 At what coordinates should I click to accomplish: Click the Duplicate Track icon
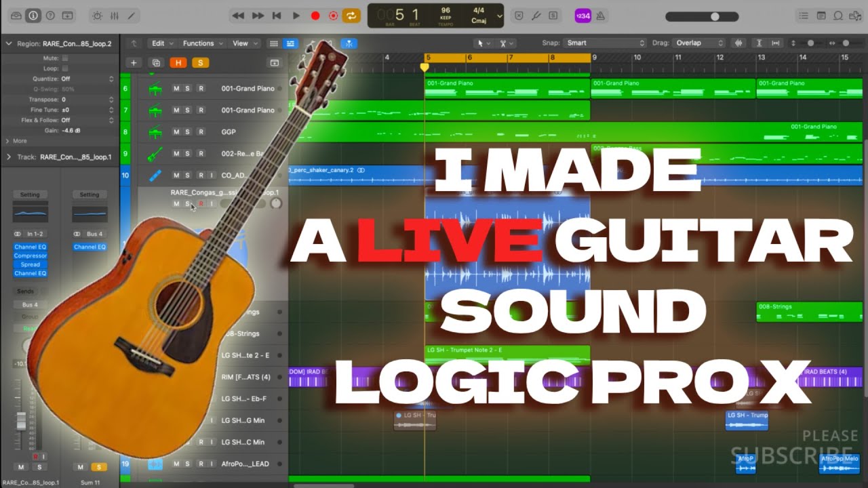click(156, 63)
